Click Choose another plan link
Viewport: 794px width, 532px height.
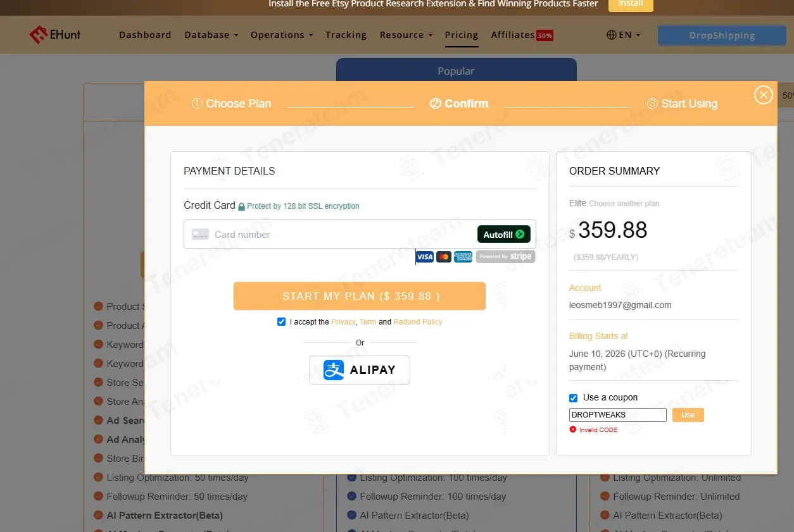pyautogui.click(x=624, y=204)
